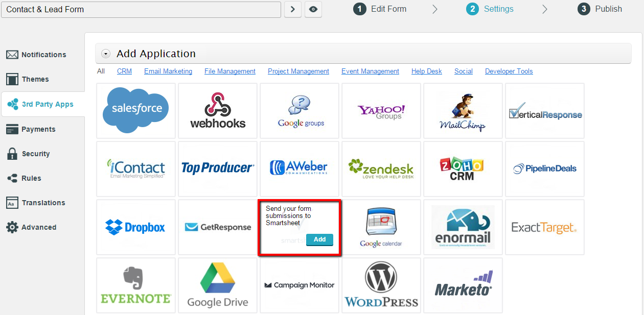Choose the Webhooks integration tile

[x=218, y=111]
